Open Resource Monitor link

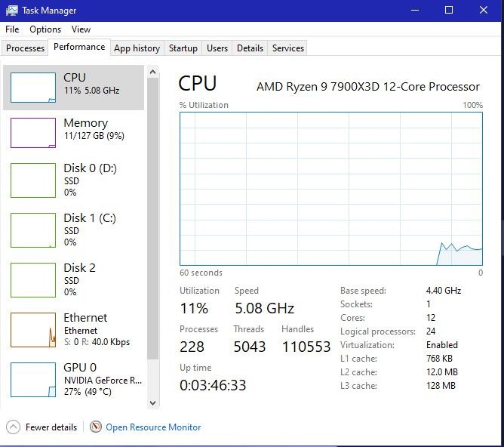(x=153, y=427)
